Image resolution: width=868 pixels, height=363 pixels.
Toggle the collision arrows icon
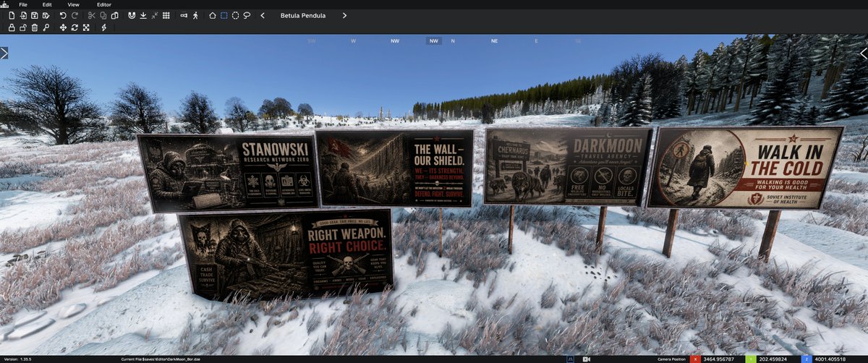[154, 15]
